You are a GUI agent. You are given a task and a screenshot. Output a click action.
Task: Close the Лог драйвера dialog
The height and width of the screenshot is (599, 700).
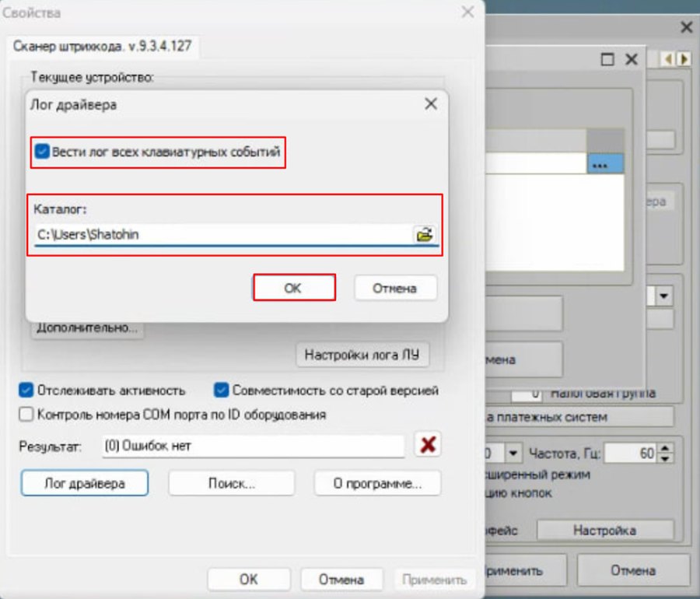coord(431,104)
